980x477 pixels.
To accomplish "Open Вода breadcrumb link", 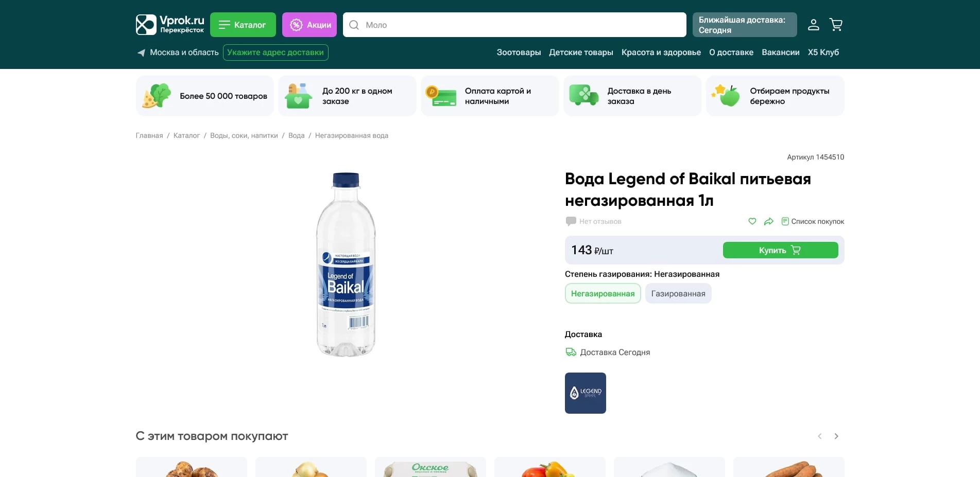I will coord(296,135).
